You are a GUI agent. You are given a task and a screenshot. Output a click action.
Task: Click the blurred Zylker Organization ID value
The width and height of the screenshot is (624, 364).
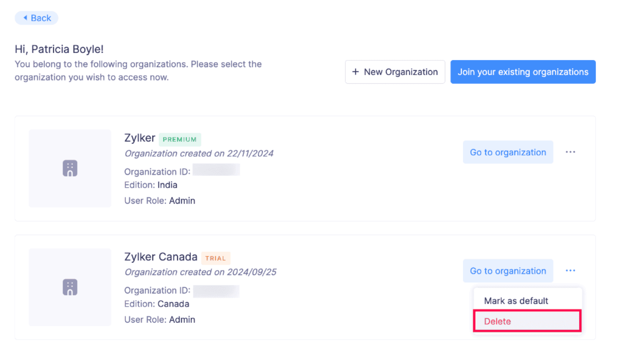(x=216, y=170)
